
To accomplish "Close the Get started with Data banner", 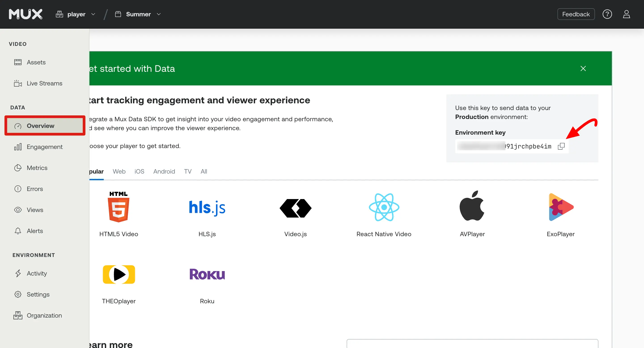I will tap(583, 68).
